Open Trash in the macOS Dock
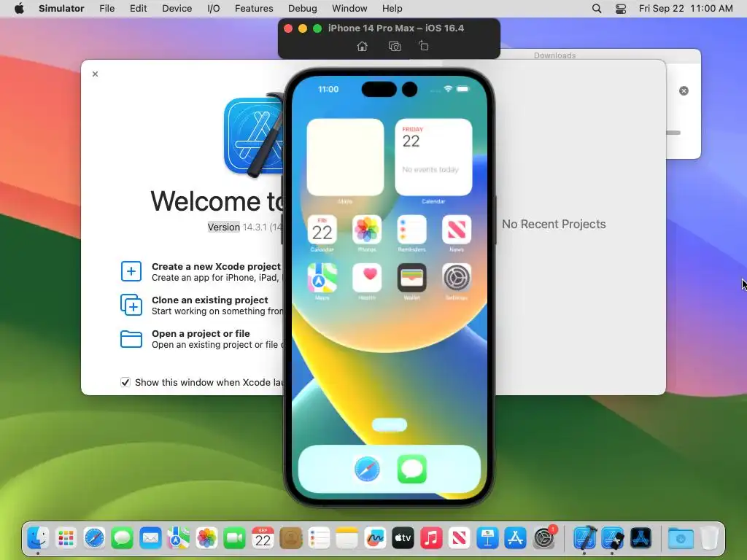This screenshot has width=747, height=560. [709, 539]
